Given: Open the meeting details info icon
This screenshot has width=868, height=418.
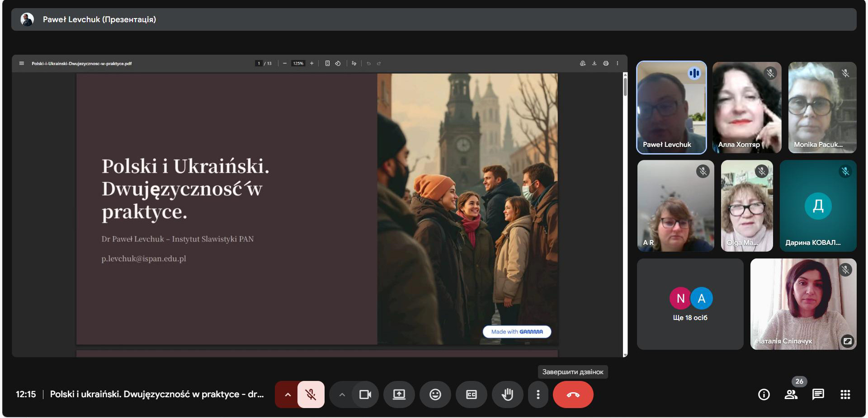Looking at the screenshot, I should point(764,395).
